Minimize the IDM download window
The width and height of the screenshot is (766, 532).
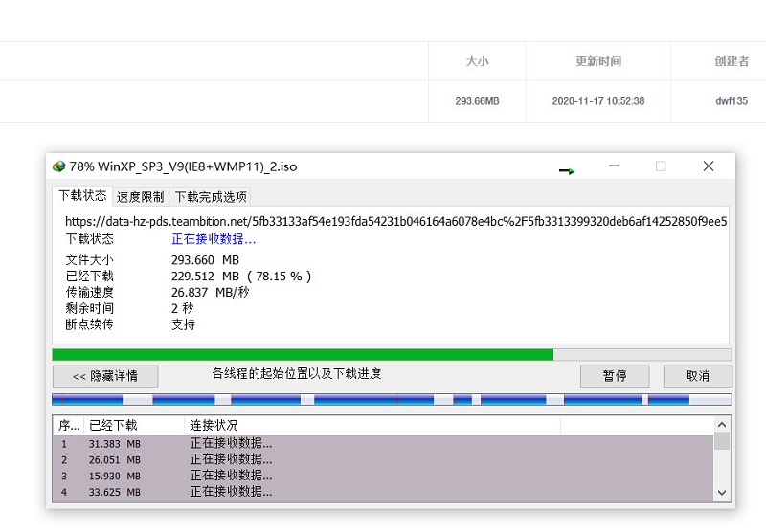coord(614,166)
